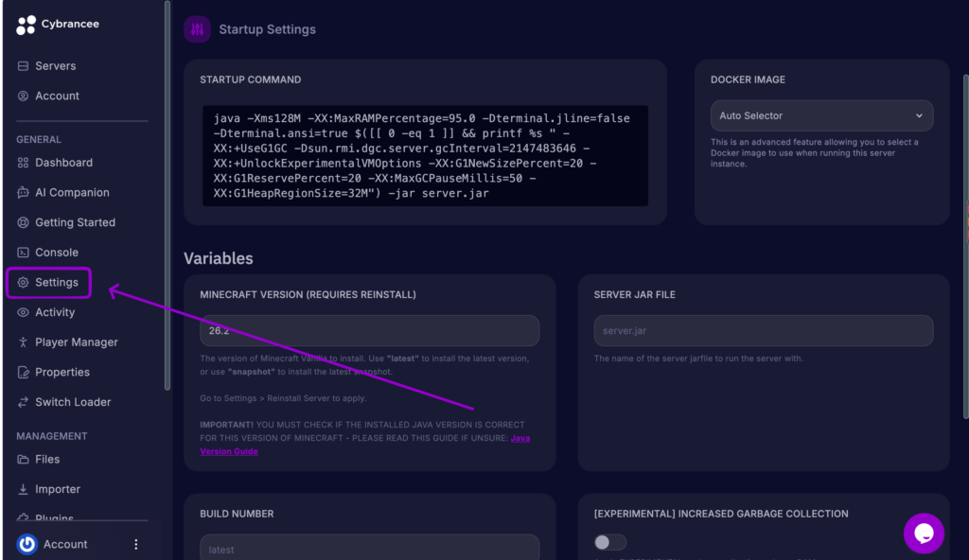The image size is (969, 560).
Task: Open the Files label under Management
Action: tap(47, 459)
